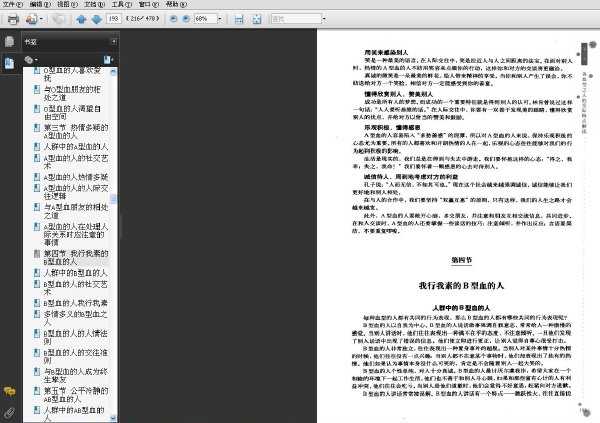Click bookmark icon beside B型血的人我行我素

coord(37,303)
